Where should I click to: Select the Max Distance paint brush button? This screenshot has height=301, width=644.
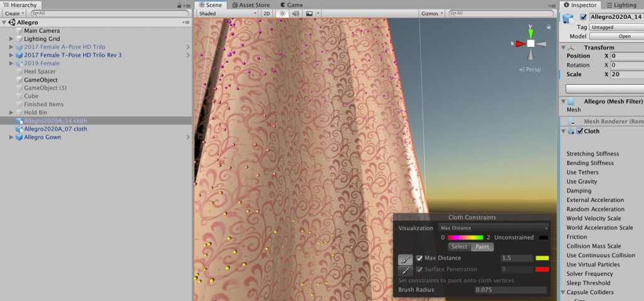coord(406,260)
